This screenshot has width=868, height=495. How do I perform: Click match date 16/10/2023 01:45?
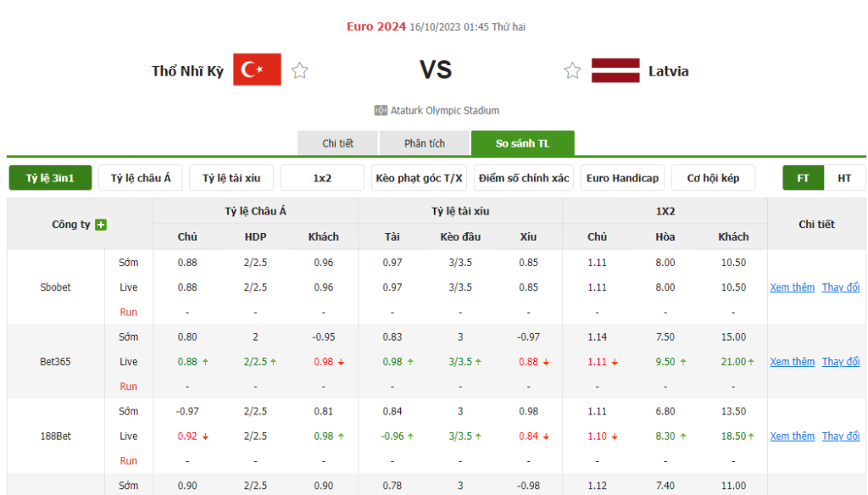[x=449, y=26]
